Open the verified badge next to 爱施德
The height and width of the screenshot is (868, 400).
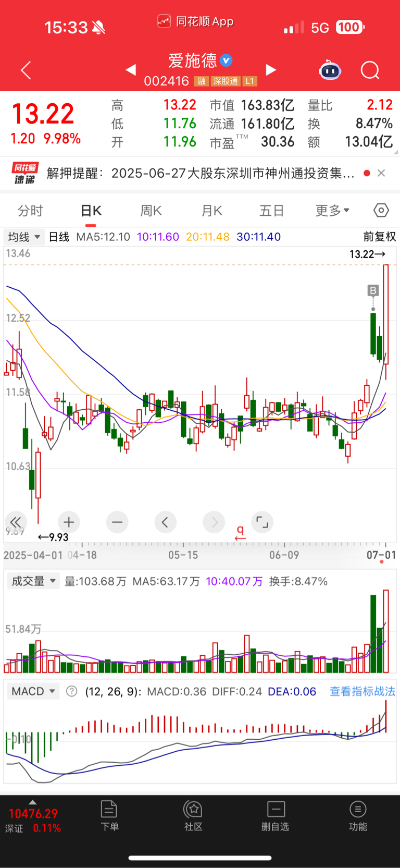(226, 60)
